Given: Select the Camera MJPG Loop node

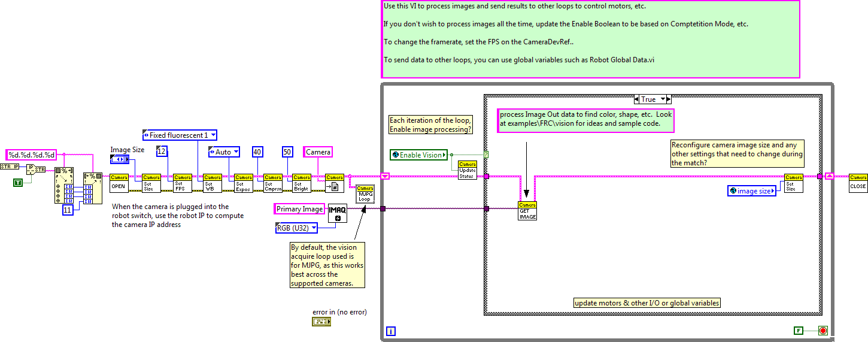Looking at the screenshot, I should (x=365, y=194).
